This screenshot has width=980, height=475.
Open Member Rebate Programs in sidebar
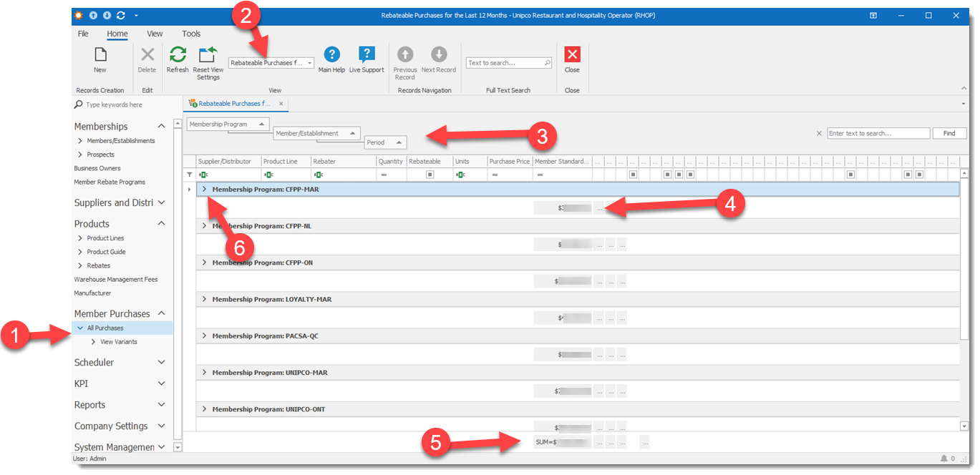click(110, 182)
